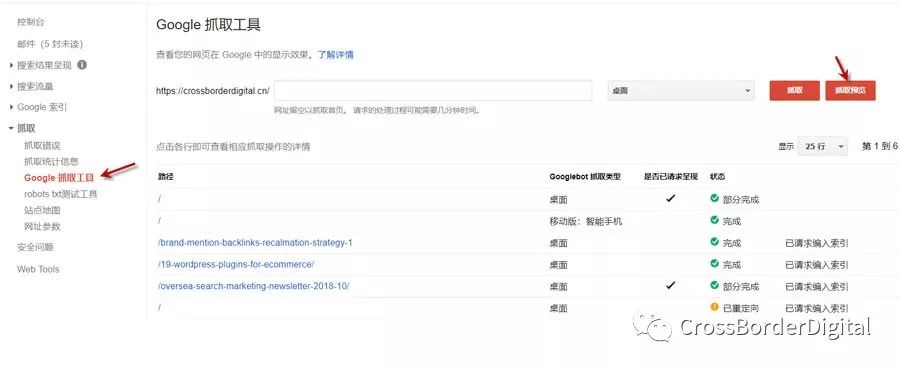Open the 控制台 dashboard item
The width and height of the screenshot is (900, 369).
(30, 22)
